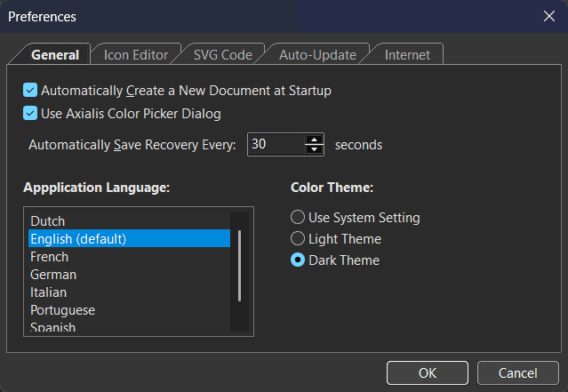Go to the Auto-Update tab

317,55
